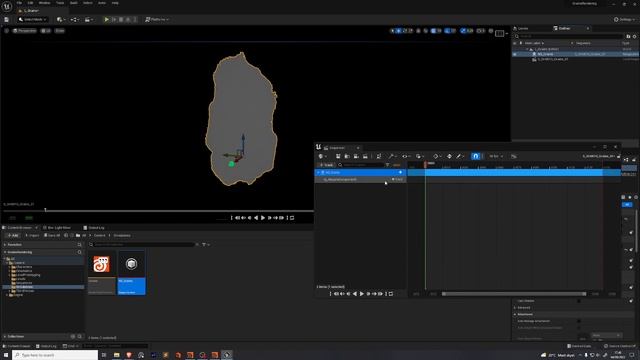Open Sequencer view options eye menu

pos(406,156)
